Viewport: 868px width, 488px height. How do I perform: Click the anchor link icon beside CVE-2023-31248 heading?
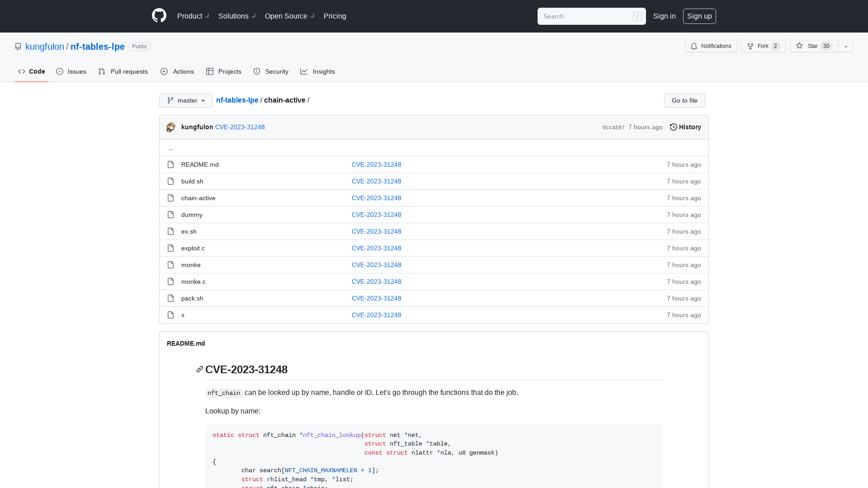click(200, 370)
